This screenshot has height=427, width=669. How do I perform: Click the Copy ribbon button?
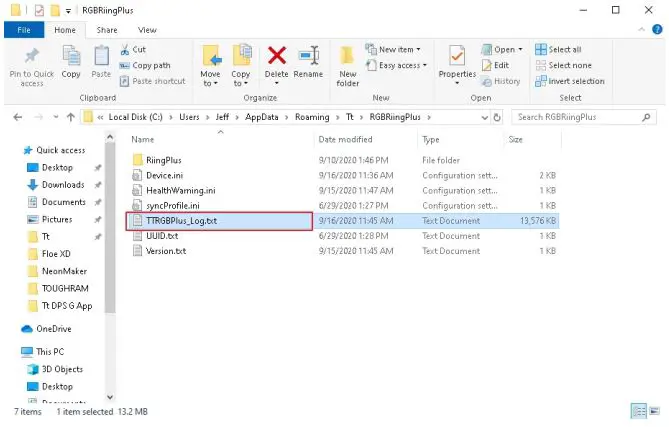[x=71, y=62]
